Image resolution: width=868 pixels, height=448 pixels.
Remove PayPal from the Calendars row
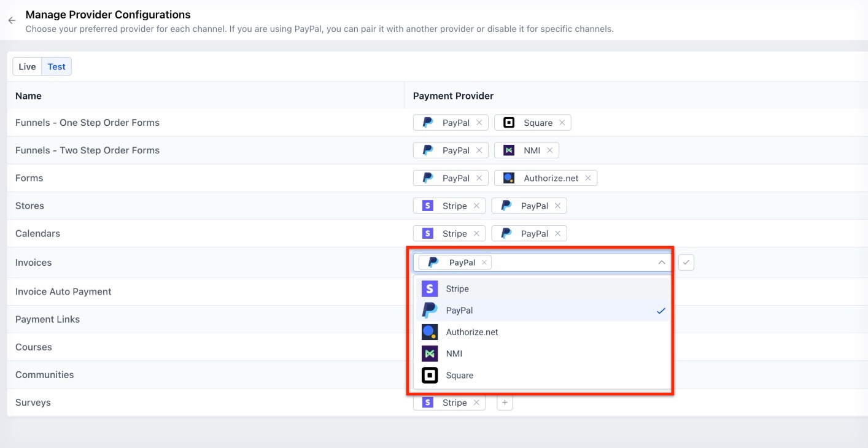[x=557, y=234]
